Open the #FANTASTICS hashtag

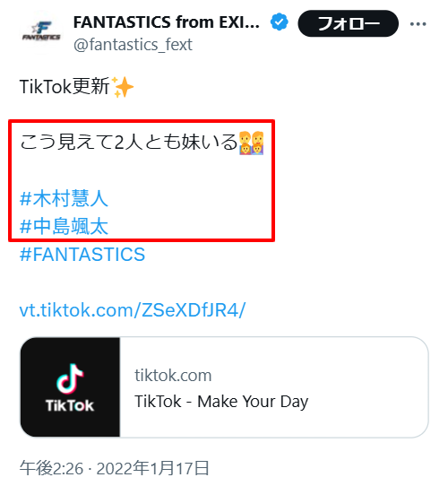tap(82, 255)
